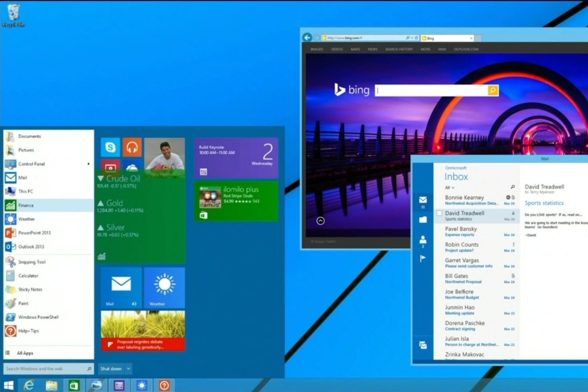Click the Bing search button
This screenshot has width=588, height=392.
492,90
